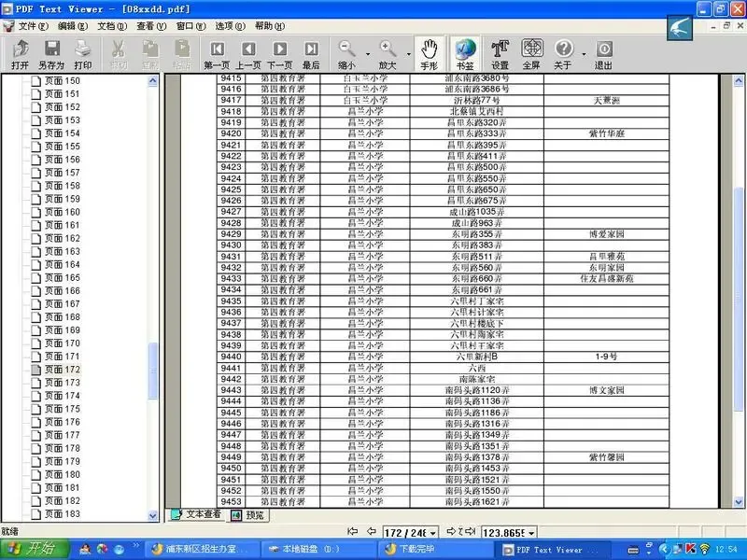This screenshot has height=560, width=747.
Task: Select 页面 173 in the bookmark list
Action: click(63, 383)
